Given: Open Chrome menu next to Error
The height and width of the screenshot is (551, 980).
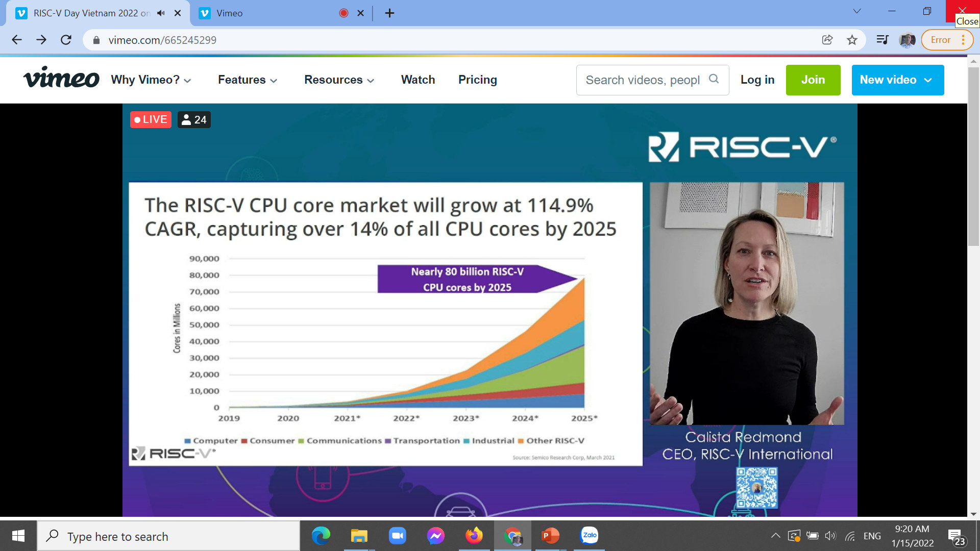Looking at the screenshot, I should tap(963, 40).
